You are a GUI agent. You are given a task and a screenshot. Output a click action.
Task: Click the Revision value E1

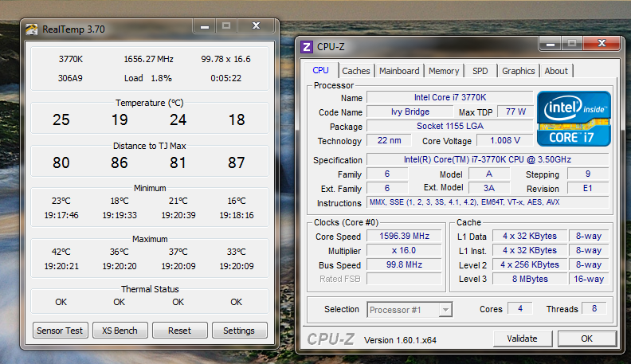587,188
